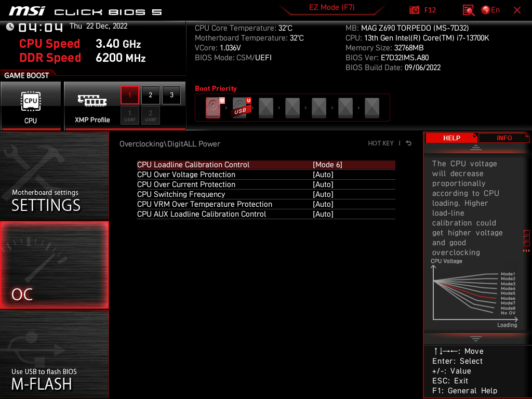Click the third empty boot priority slot
Viewport: 532px width, 399px height.
tap(266, 108)
